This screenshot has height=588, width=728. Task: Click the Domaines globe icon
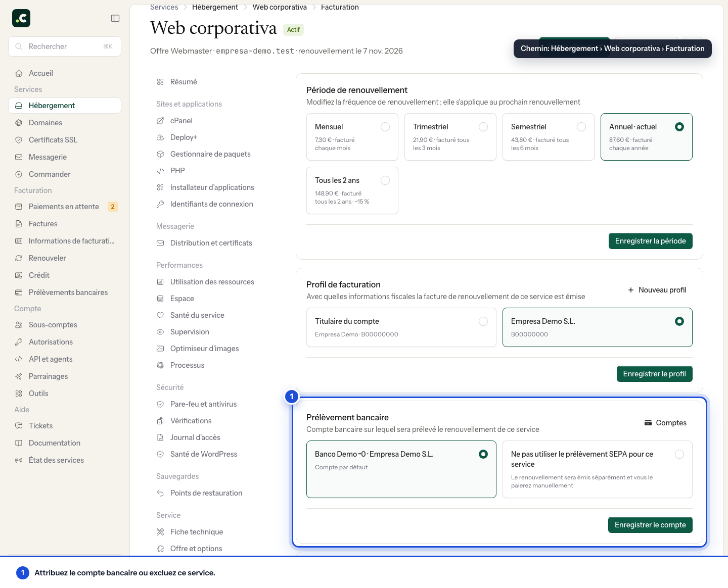click(x=19, y=123)
